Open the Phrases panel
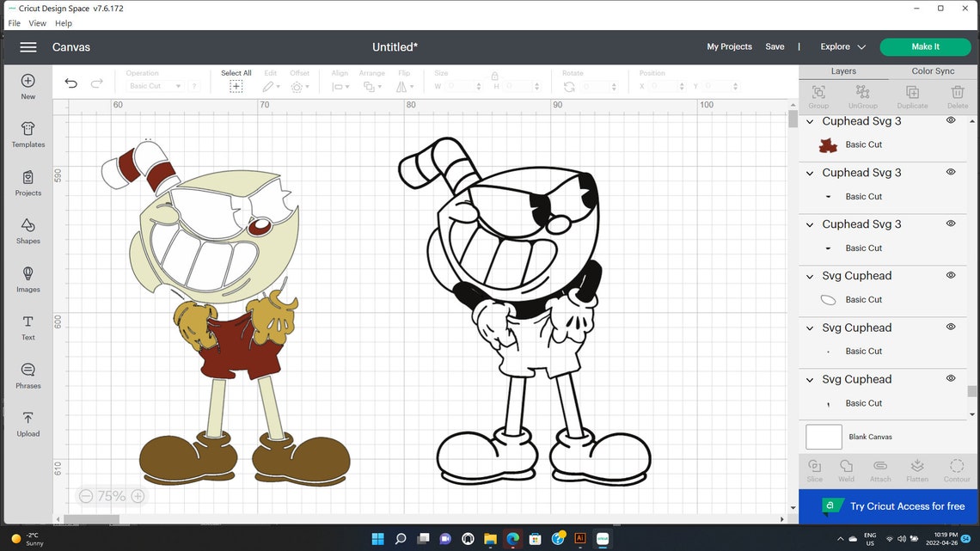This screenshot has width=980, height=551. [x=28, y=377]
